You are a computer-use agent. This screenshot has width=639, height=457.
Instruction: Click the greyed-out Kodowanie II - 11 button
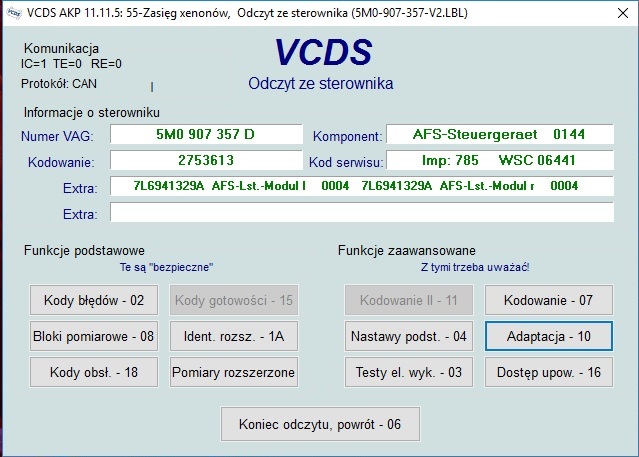tap(409, 300)
